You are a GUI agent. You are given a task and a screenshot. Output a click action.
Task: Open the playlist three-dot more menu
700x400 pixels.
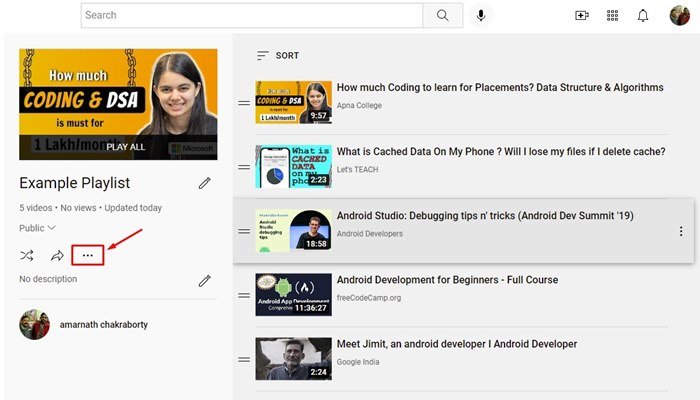pyautogui.click(x=88, y=255)
